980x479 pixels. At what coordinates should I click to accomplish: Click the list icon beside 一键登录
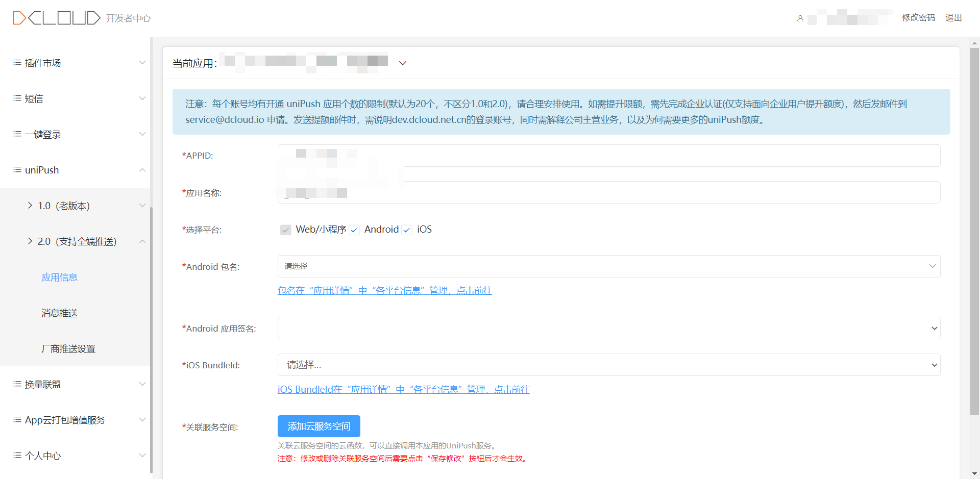tap(17, 134)
